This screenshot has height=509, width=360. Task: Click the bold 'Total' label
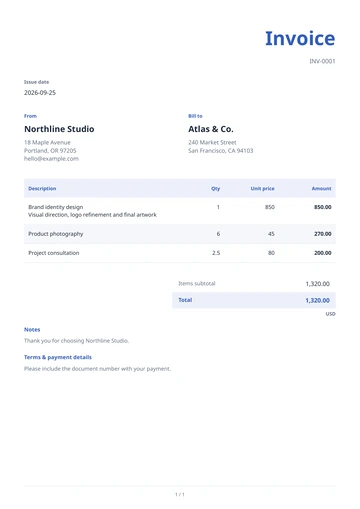coord(185,300)
